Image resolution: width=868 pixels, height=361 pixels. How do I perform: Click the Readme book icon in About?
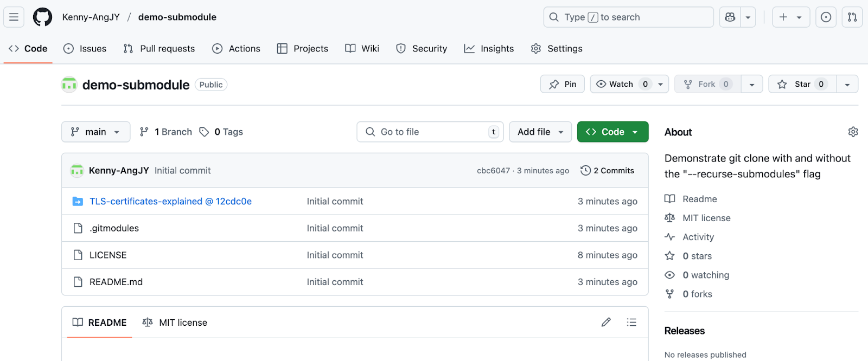click(x=670, y=199)
